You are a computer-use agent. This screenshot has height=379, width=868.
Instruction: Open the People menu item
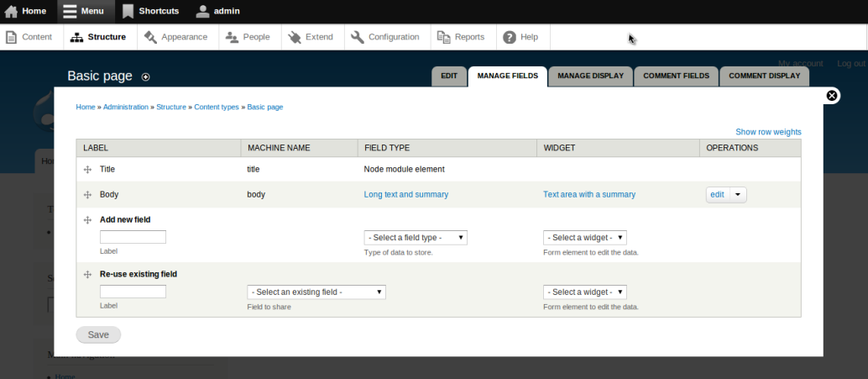[249, 37]
